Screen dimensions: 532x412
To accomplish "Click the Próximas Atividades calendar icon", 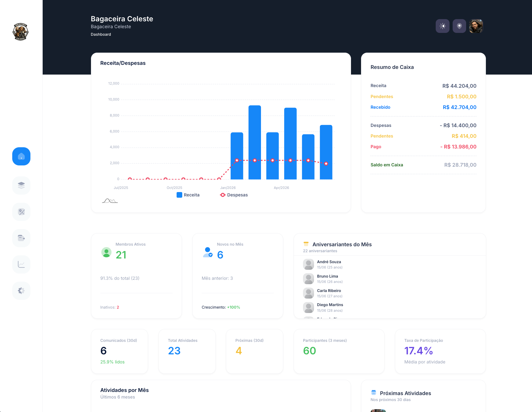I will point(374,393).
